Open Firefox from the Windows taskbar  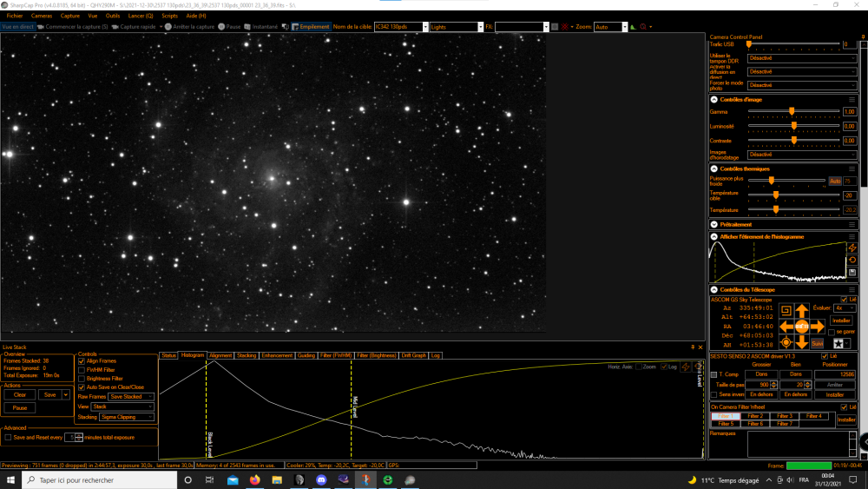click(254, 480)
